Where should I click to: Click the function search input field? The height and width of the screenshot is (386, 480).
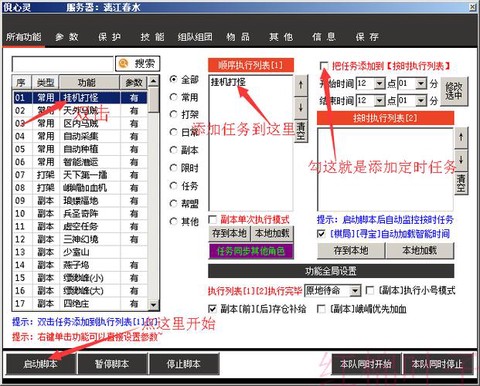63,64
